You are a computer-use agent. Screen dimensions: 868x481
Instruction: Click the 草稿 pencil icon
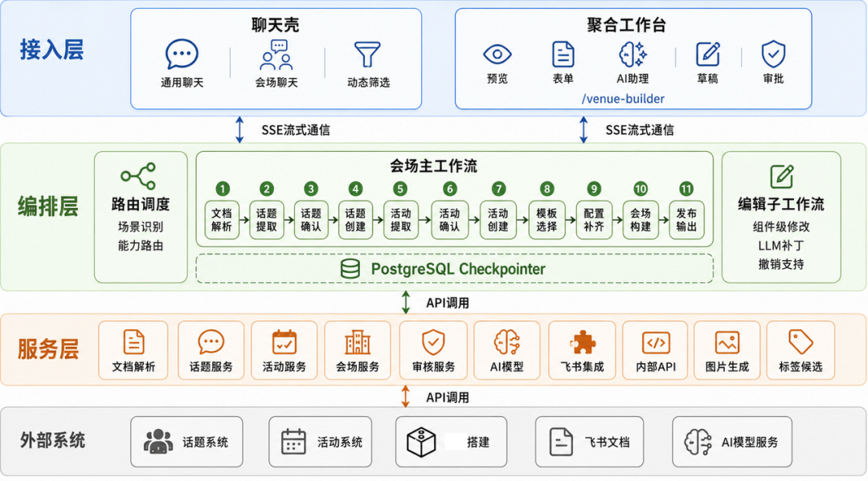(x=707, y=54)
